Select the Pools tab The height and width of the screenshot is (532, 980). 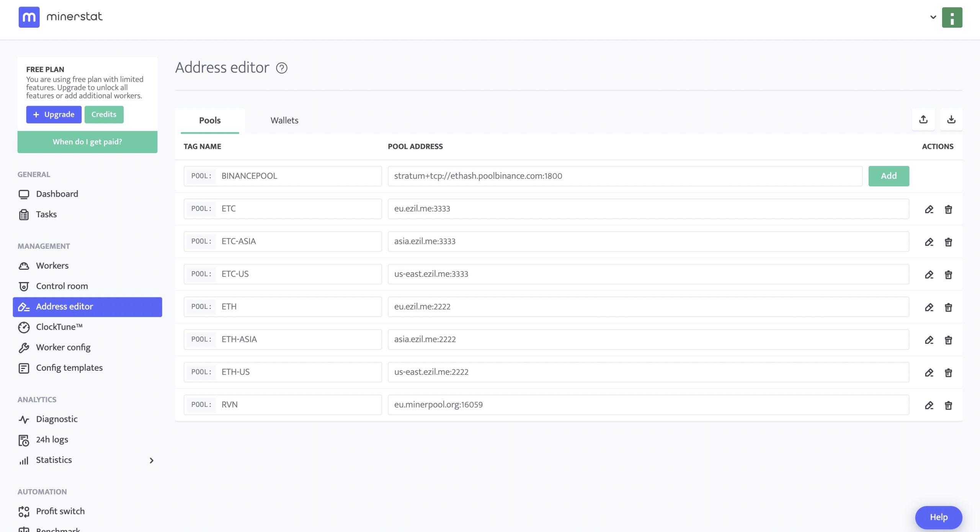210,120
